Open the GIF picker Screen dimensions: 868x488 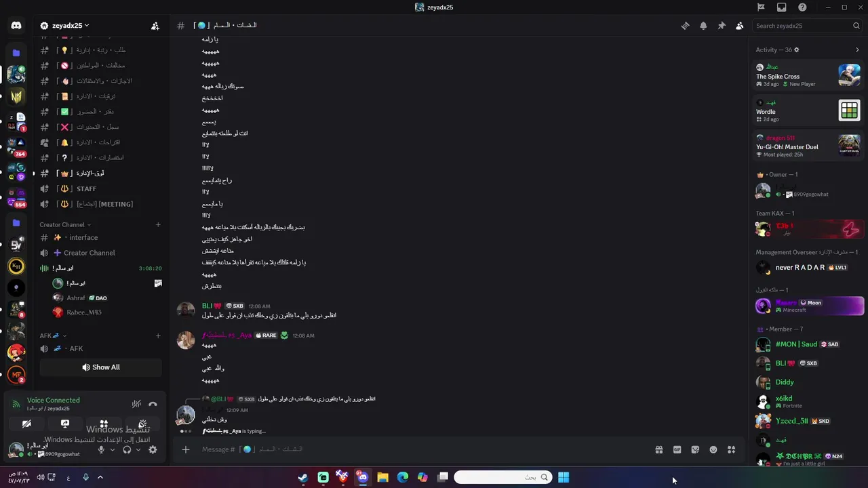coord(677,449)
